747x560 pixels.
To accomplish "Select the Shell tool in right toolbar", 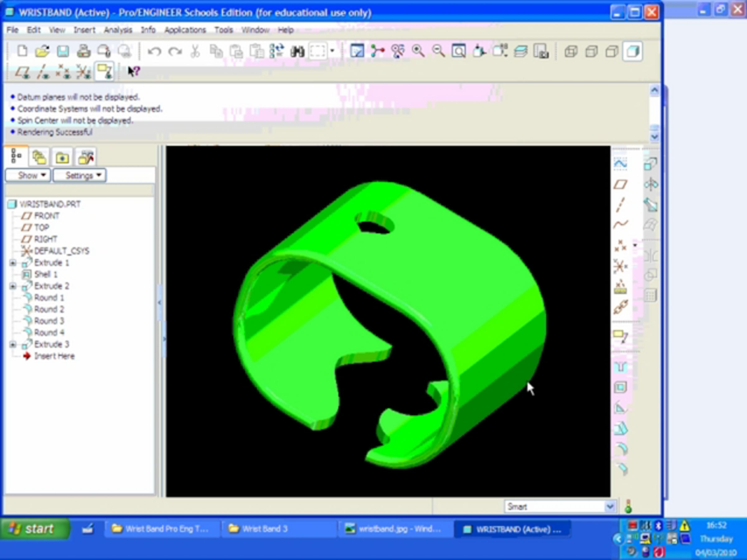I will click(x=620, y=387).
